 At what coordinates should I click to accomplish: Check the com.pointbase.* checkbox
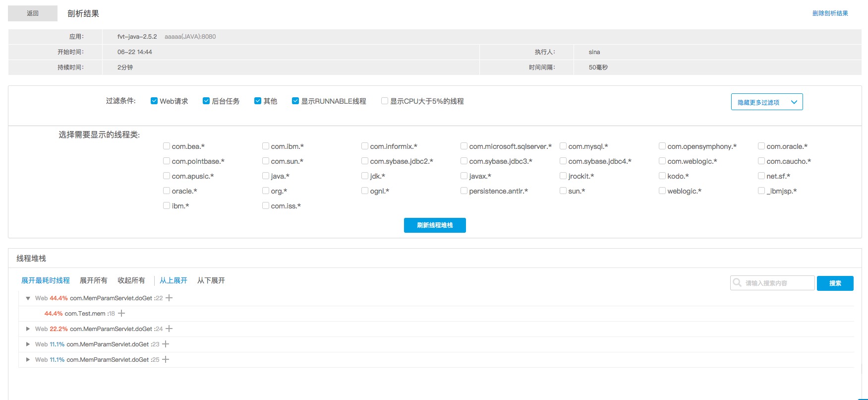pyautogui.click(x=167, y=161)
